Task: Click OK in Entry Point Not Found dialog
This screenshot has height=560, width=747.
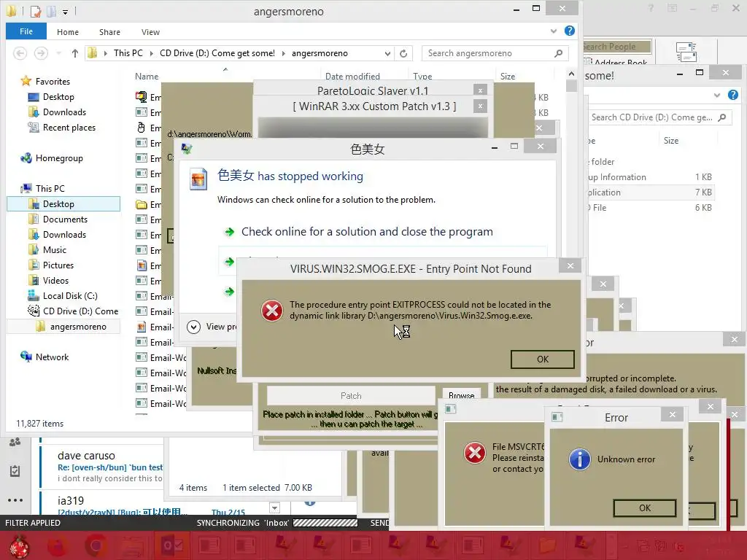Action: pyautogui.click(x=543, y=359)
